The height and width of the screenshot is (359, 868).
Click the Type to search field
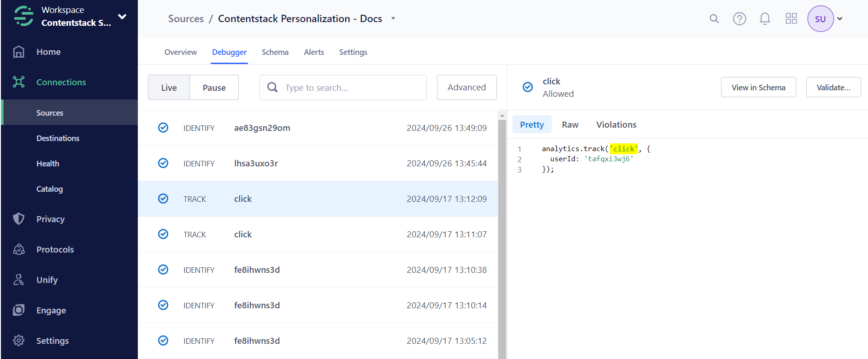(343, 88)
